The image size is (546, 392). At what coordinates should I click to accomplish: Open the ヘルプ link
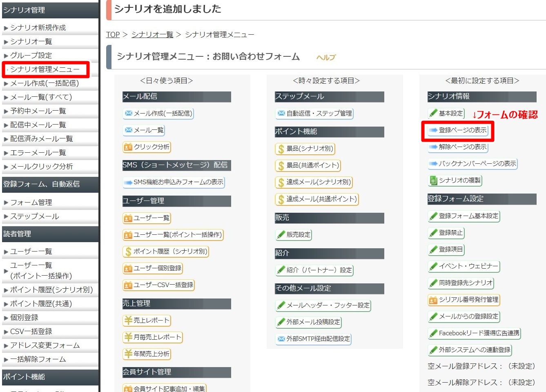[x=326, y=58]
